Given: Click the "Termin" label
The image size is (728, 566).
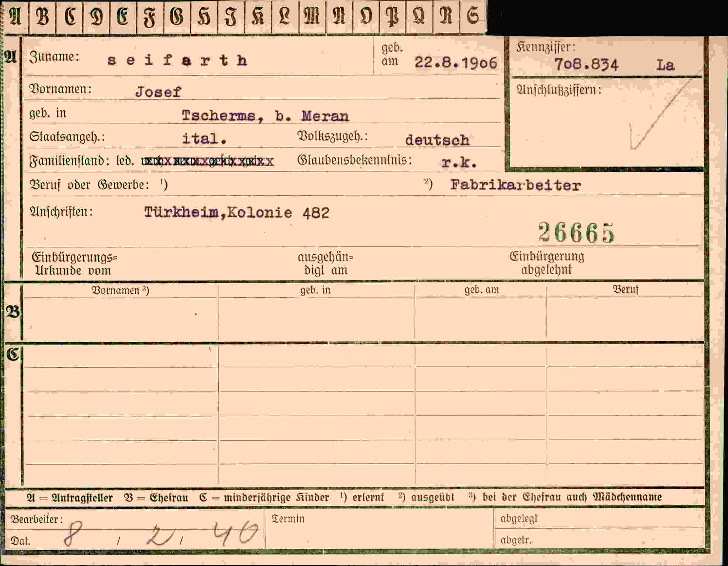Looking at the screenshot, I should pyautogui.click(x=288, y=519).
